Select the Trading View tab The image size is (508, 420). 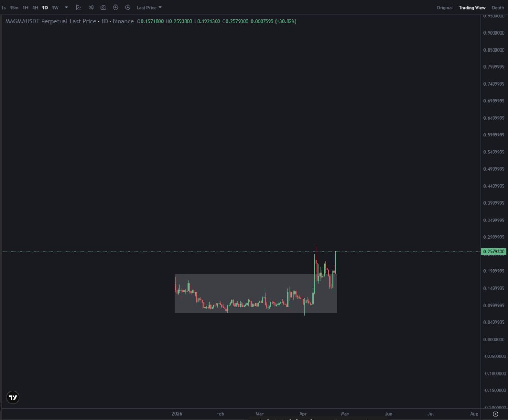click(x=472, y=8)
